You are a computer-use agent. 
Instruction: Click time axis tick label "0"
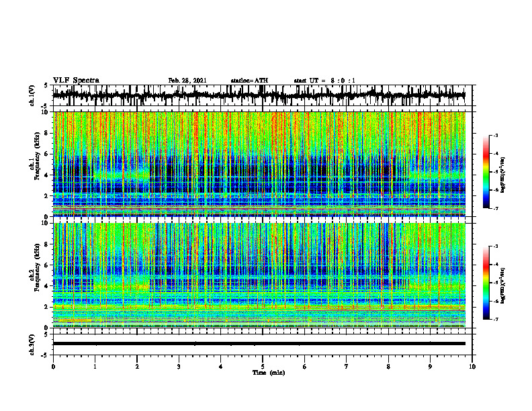(x=53, y=367)
